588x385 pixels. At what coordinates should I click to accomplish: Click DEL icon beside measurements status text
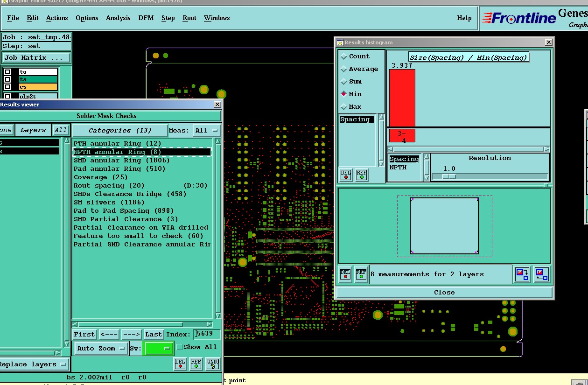point(345,274)
